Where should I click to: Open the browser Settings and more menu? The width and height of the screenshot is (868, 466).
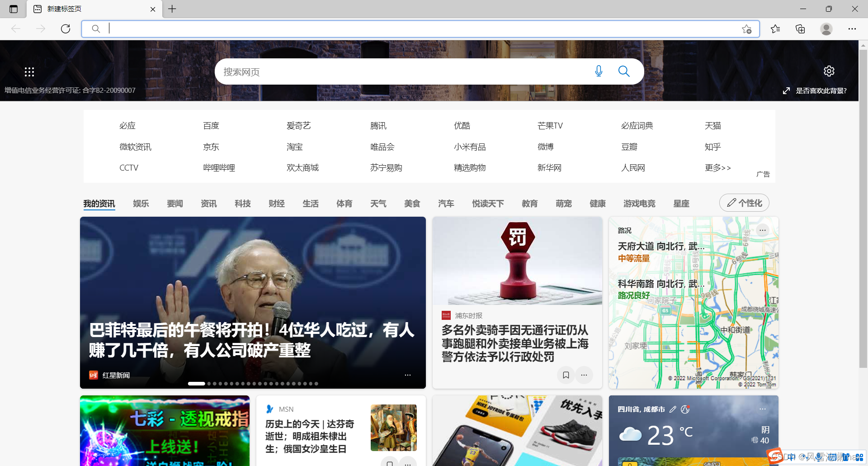click(852, 29)
